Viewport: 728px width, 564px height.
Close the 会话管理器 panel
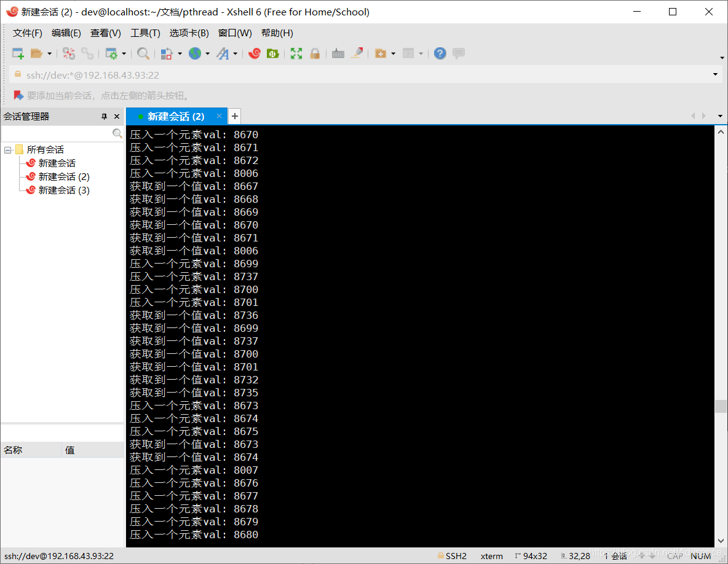(117, 116)
